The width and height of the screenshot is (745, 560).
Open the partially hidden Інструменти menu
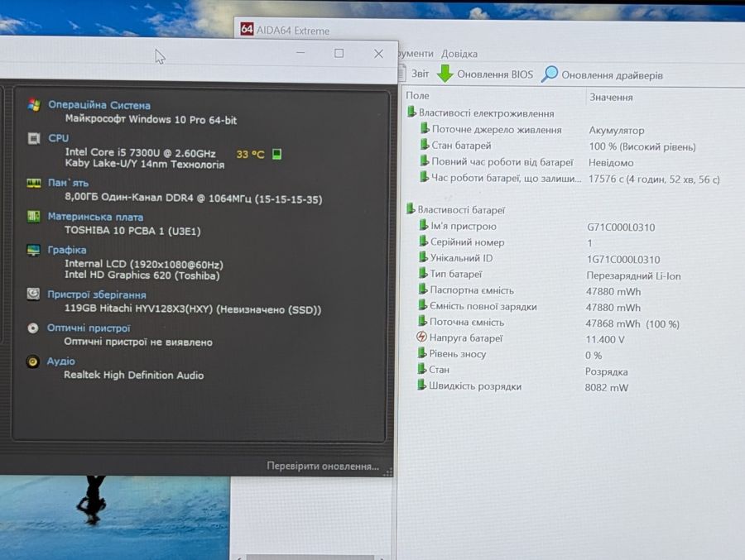(x=416, y=54)
